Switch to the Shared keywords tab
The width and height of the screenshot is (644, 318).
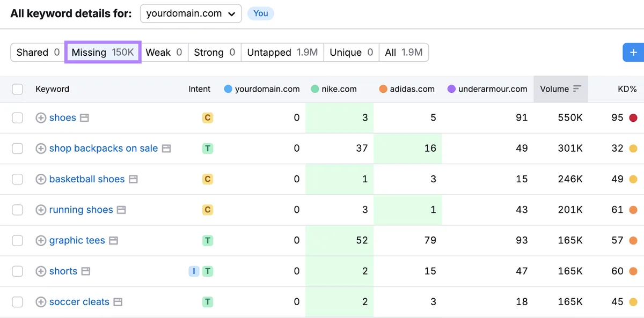(x=38, y=53)
